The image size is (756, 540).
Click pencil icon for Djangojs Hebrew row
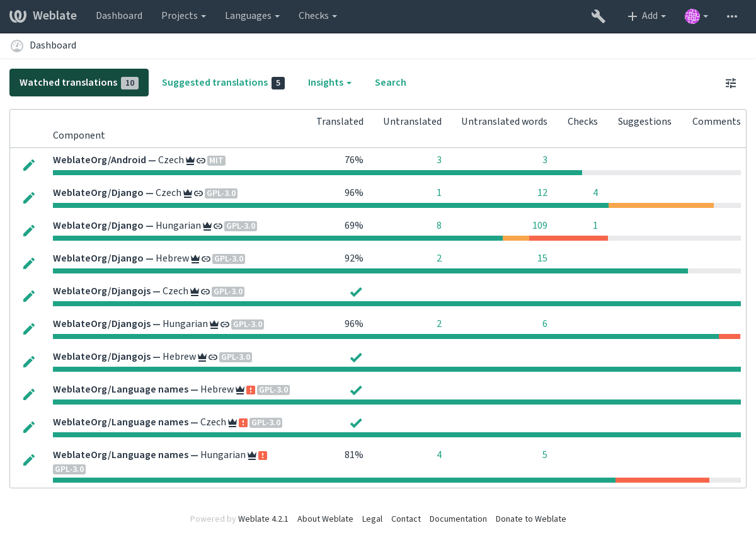pos(29,362)
